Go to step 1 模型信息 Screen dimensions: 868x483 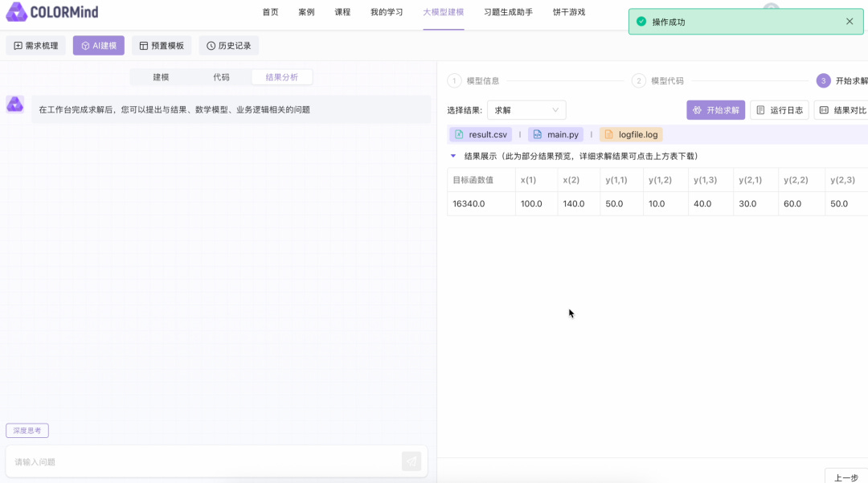(x=473, y=81)
